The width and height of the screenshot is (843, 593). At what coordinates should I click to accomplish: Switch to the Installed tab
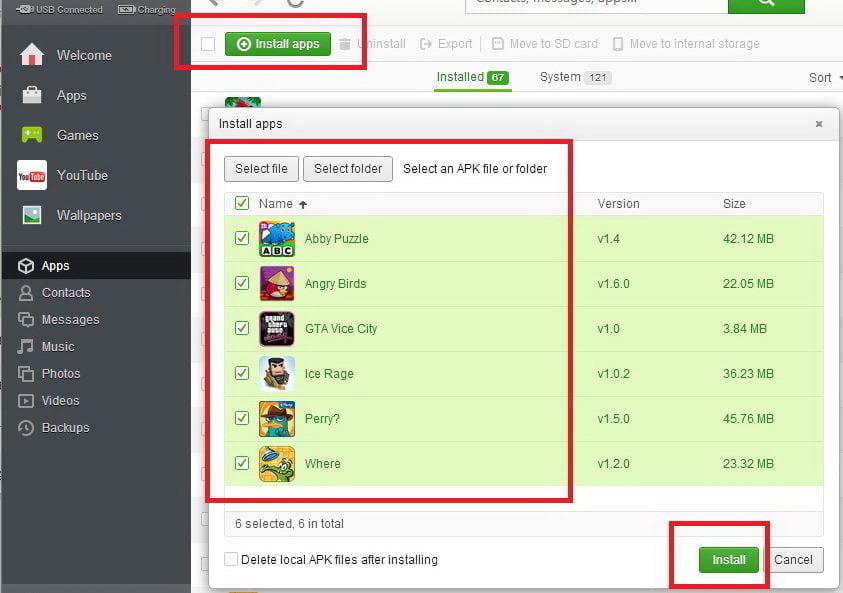(473, 77)
